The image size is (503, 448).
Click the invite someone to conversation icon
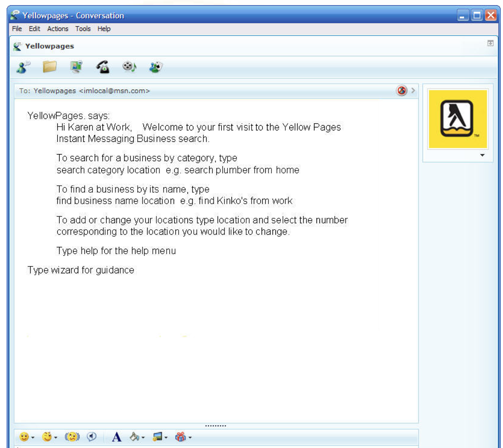[x=23, y=67]
